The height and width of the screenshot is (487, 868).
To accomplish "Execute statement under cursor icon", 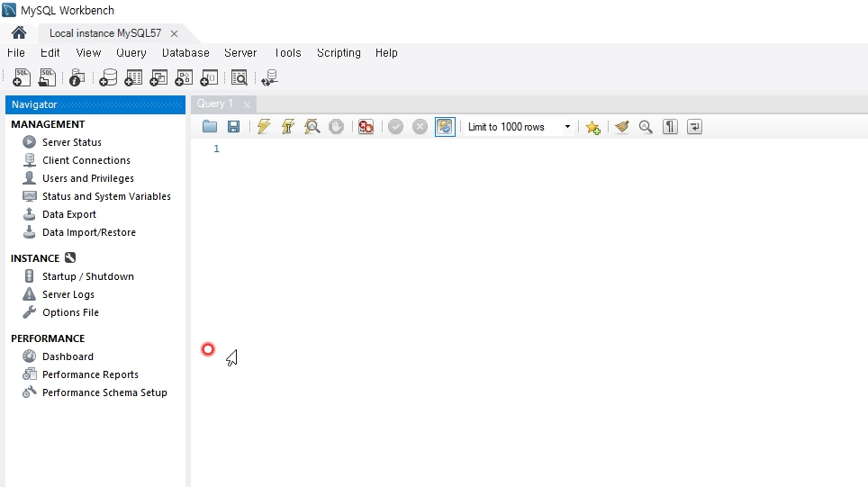I will coord(288,127).
